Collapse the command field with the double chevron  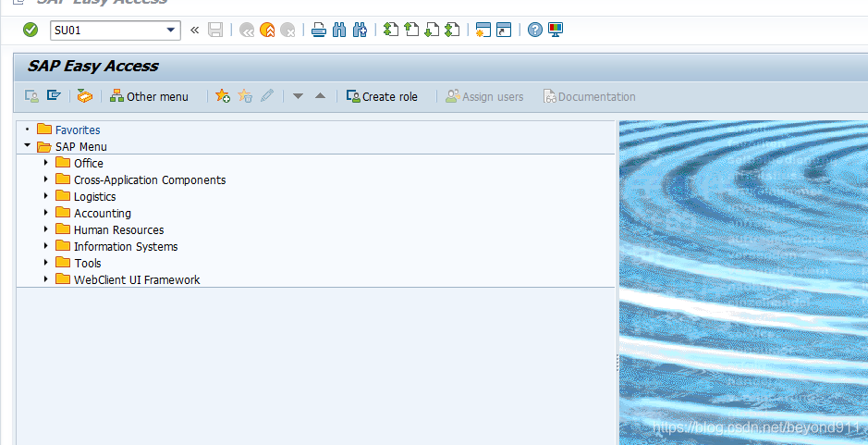[194, 30]
